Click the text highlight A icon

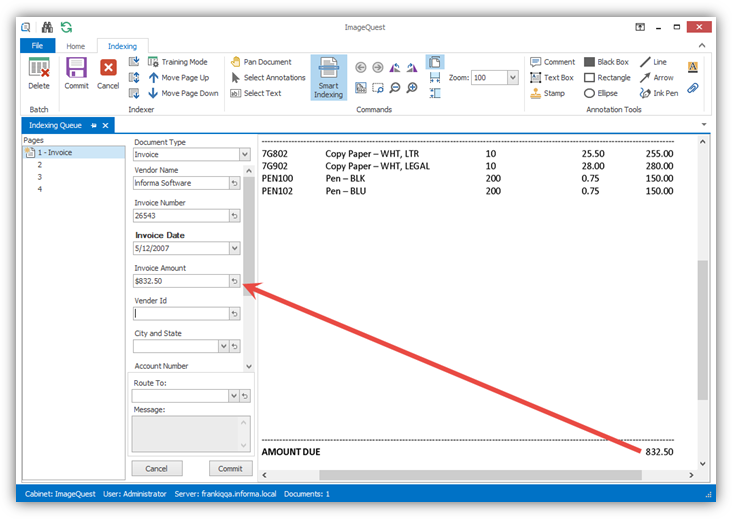693,67
